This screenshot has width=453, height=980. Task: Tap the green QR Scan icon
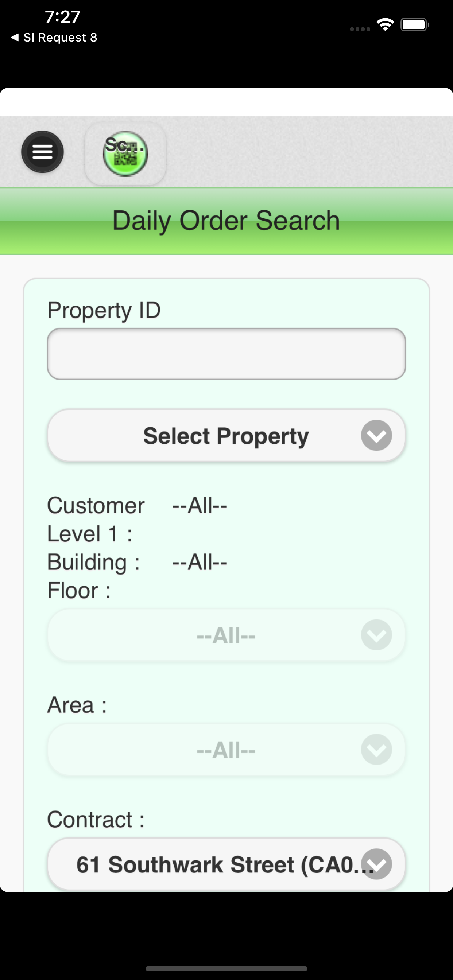click(125, 154)
